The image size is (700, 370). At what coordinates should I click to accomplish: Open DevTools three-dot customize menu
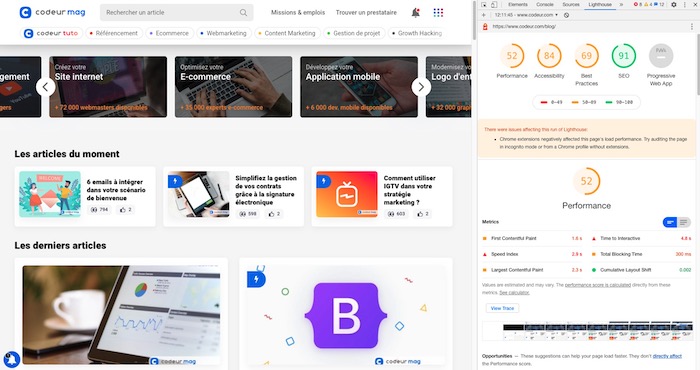tap(685, 4)
